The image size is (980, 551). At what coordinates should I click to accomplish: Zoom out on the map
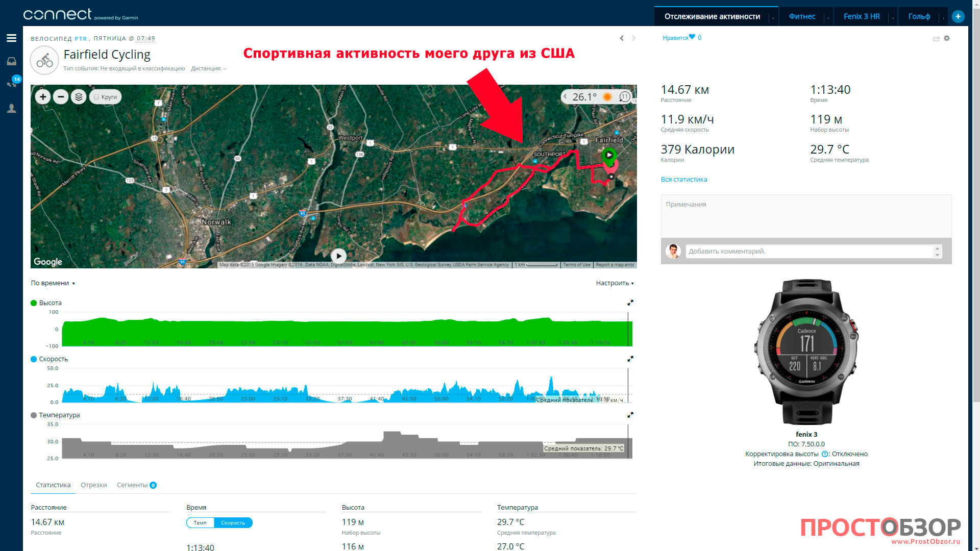pyautogui.click(x=61, y=97)
